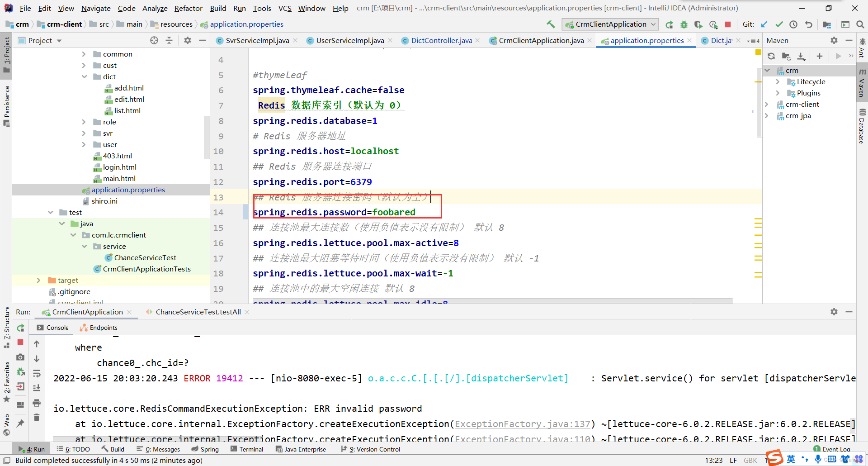
Task: Stop process with the Run panel's red square
Action: pyautogui.click(x=20, y=342)
